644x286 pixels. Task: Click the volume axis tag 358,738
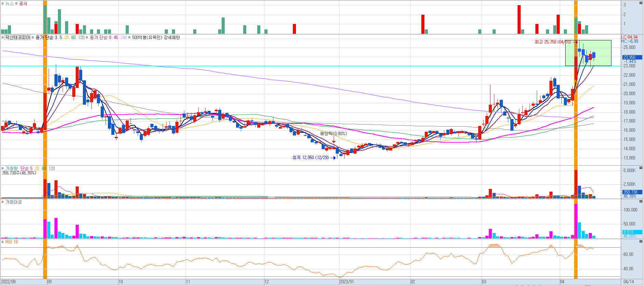click(632, 192)
